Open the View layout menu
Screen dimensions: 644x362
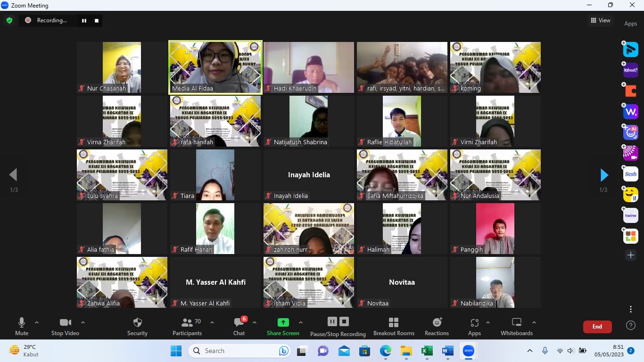pyautogui.click(x=601, y=20)
